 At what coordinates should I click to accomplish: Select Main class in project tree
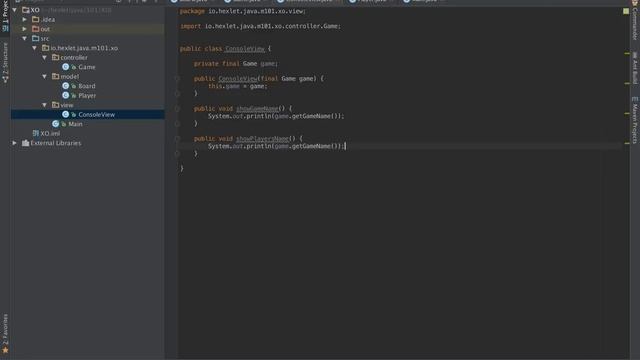75,124
